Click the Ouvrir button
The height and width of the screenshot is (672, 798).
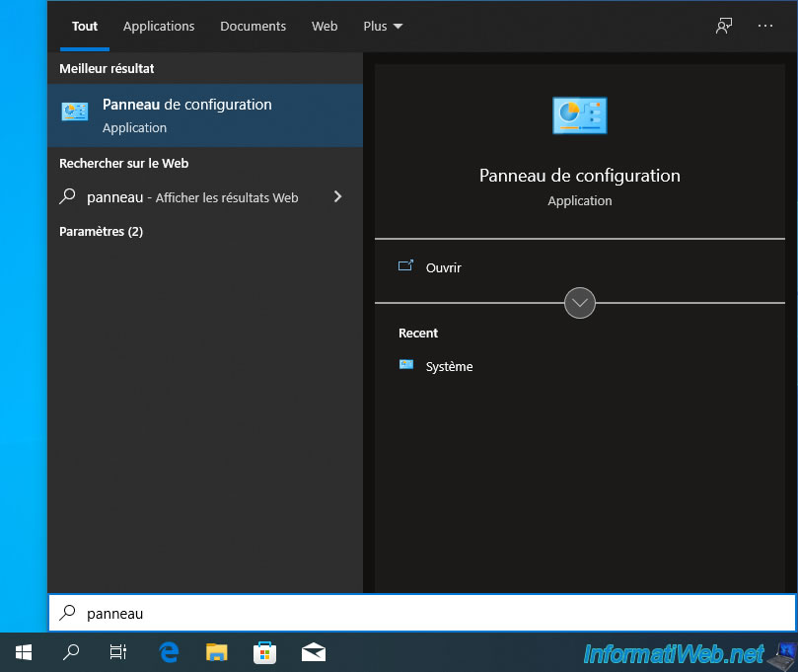580,267
